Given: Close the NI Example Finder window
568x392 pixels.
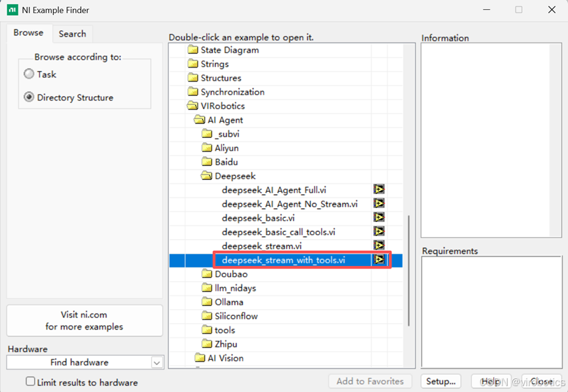Looking at the screenshot, I should click(552, 10).
